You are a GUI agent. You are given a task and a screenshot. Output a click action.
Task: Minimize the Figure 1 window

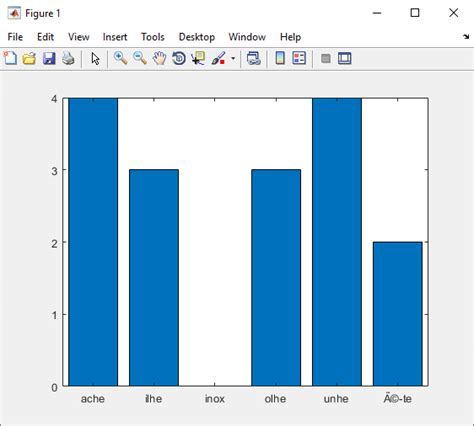[377, 13]
